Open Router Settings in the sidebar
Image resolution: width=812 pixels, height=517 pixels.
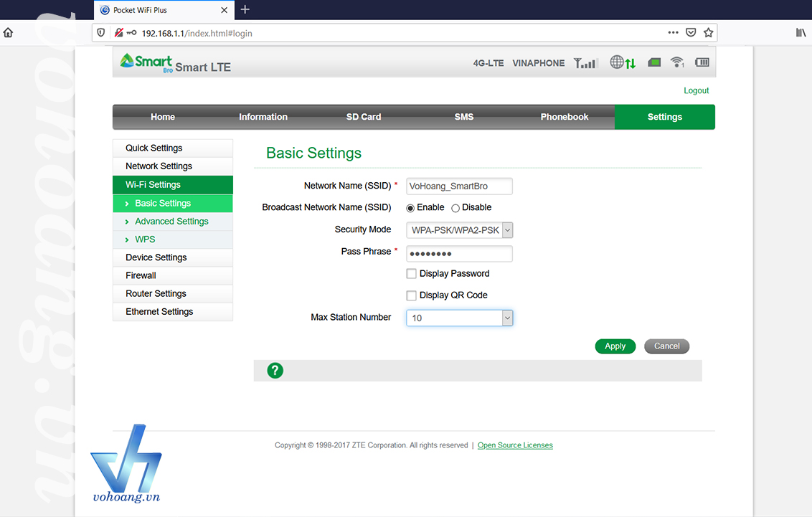pos(172,294)
